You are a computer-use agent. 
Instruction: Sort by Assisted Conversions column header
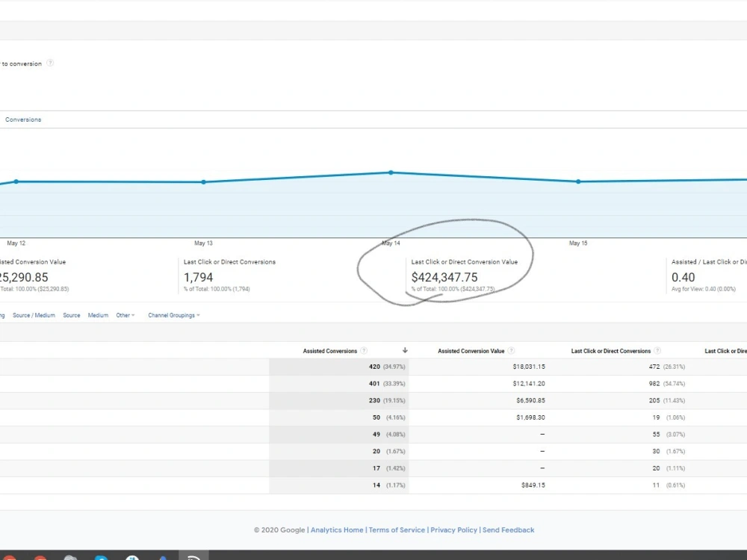[x=329, y=351]
